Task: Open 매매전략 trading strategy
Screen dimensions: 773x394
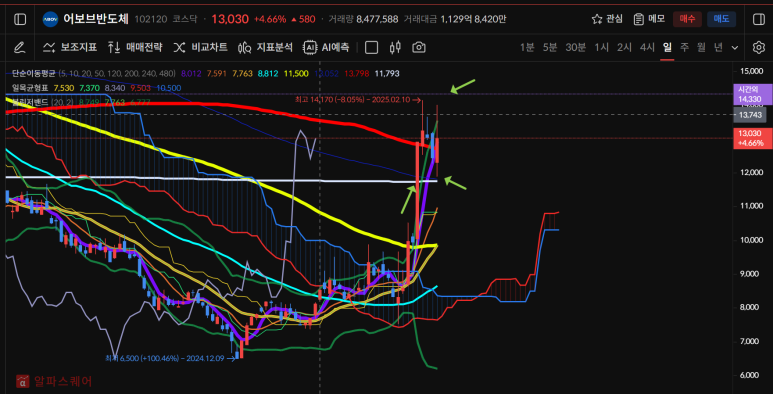Action: 135,47
